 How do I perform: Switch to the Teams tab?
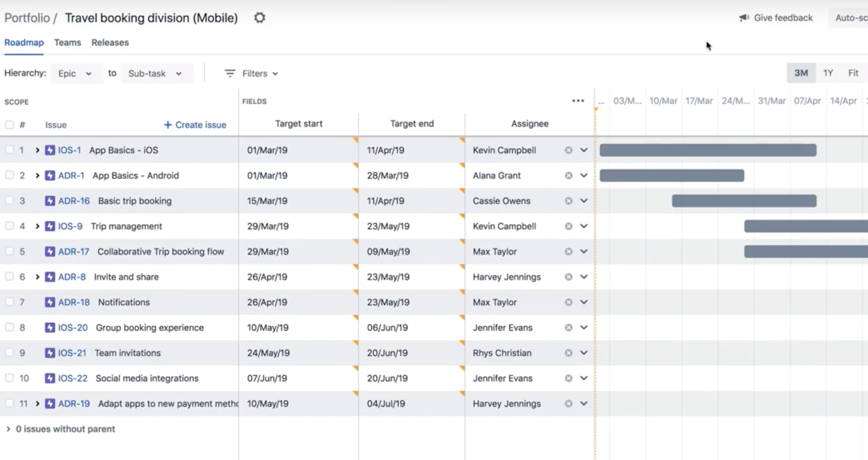click(68, 43)
